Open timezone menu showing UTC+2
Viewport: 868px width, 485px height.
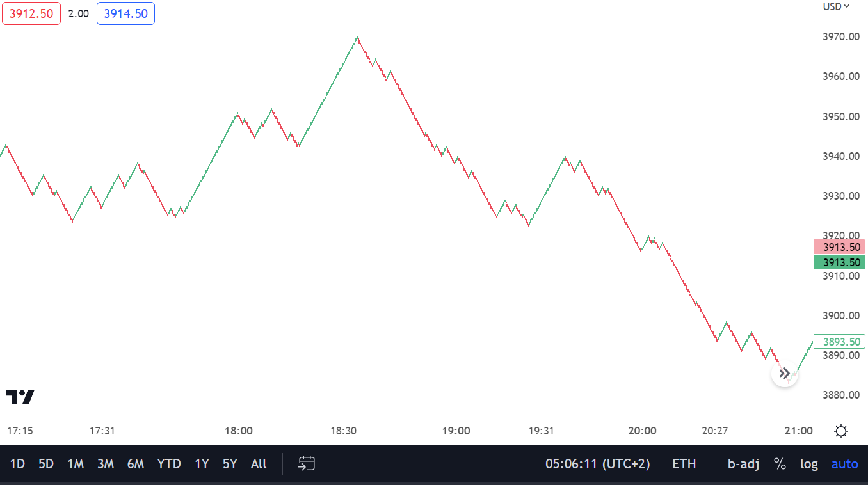pos(599,464)
